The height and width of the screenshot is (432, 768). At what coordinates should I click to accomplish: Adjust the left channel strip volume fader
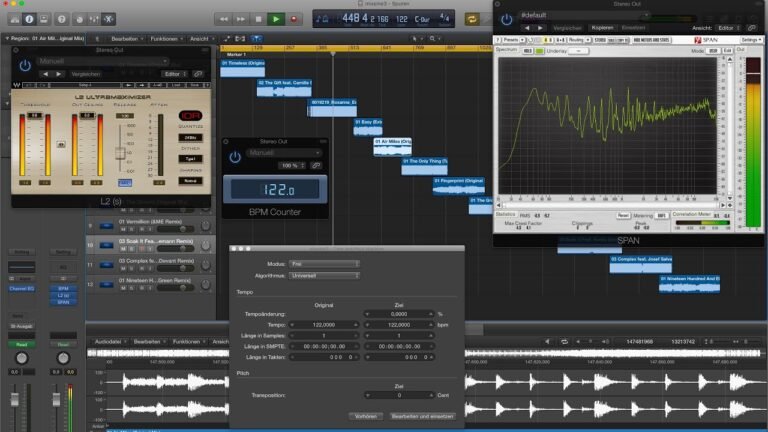point(15,400)
